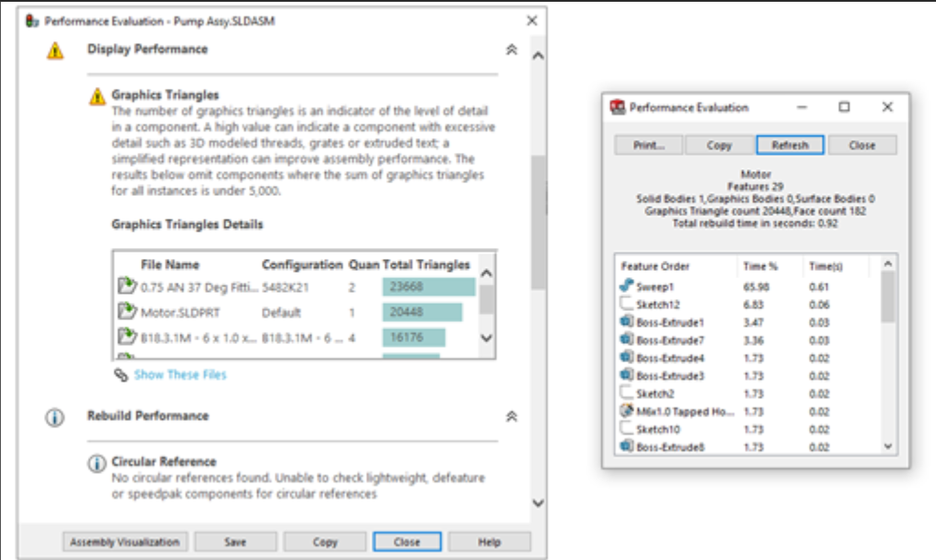Screen dimensions: 936x560
Task: Click the Print... button
Action: click(649, 145)
